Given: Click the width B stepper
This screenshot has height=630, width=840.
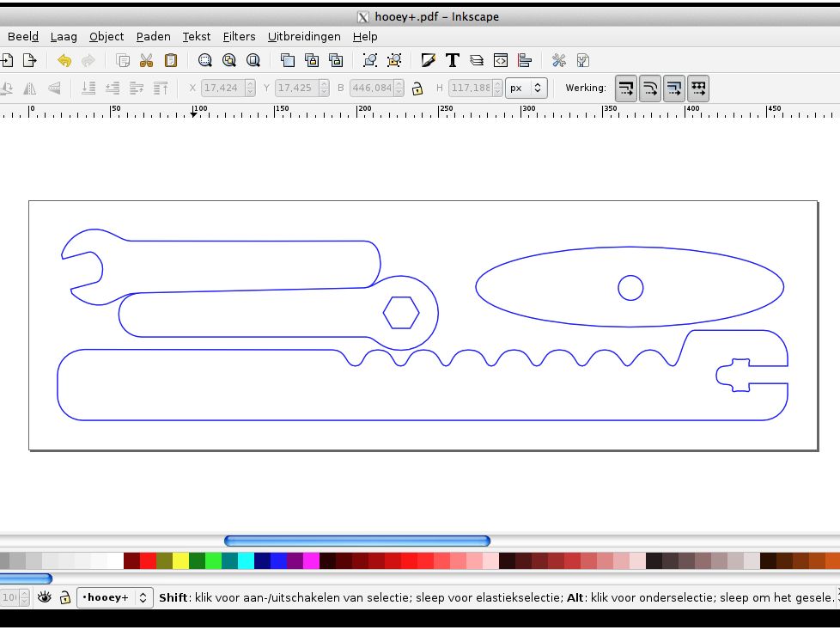Looking at the screenshot, I should (x=399, y=88).
